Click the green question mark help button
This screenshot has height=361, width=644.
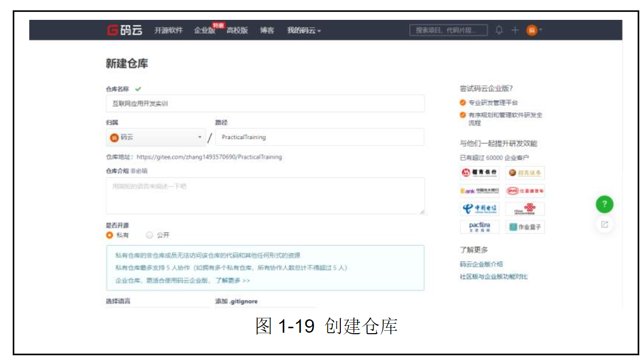604,204
